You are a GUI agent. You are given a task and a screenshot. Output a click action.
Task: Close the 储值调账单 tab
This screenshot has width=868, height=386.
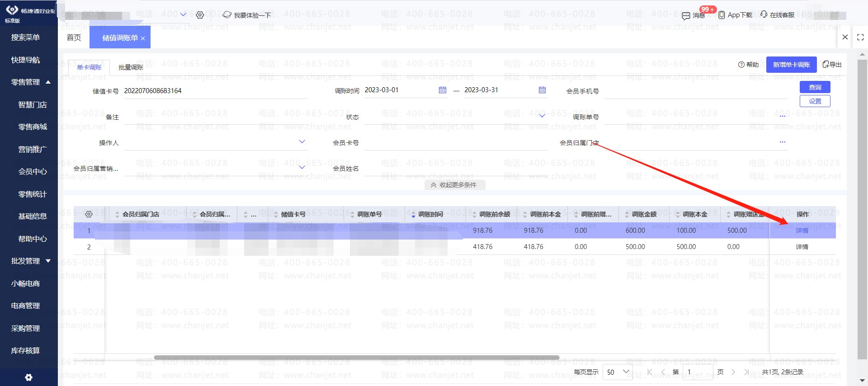click(x=143, y=38)
